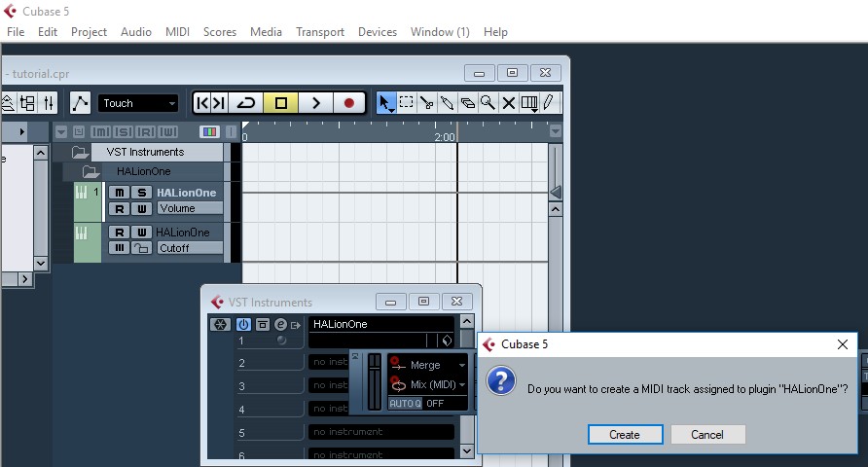
Task: Go to next marker transport button
Action: tap(219, 103)
